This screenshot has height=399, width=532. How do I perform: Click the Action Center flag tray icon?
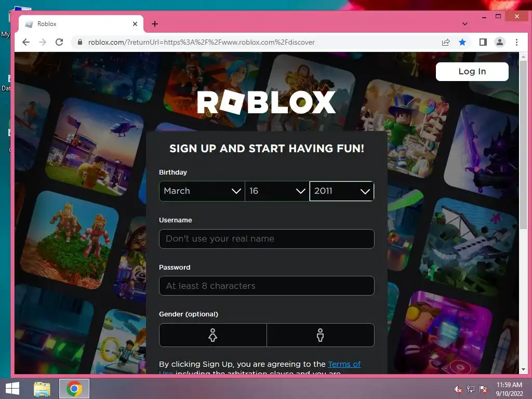483,389
